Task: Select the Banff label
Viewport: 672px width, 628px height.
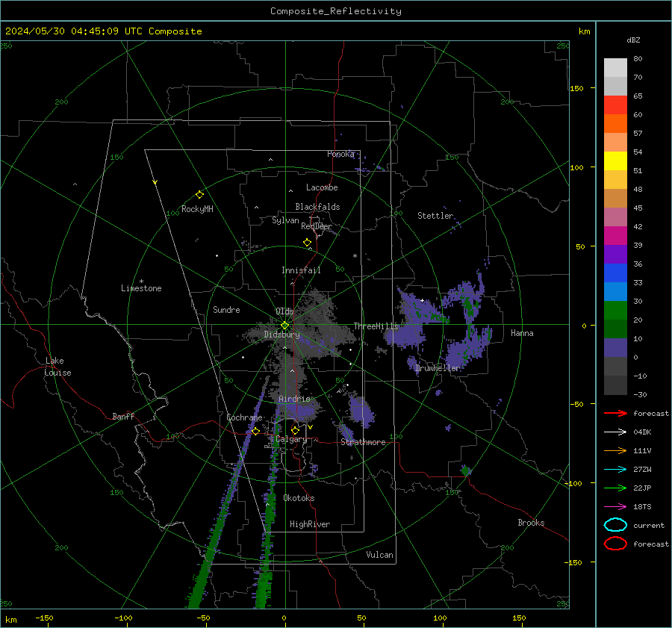Action: [123, 416]
